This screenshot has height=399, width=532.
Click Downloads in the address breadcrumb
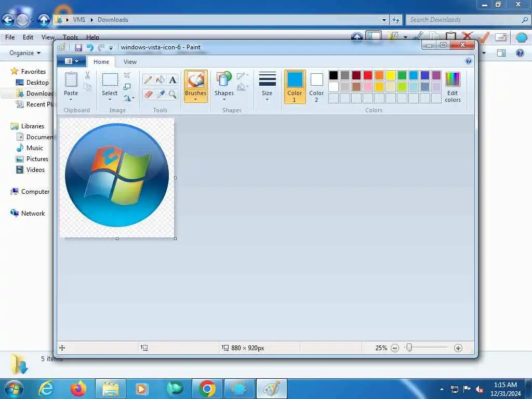pos(113,20)
